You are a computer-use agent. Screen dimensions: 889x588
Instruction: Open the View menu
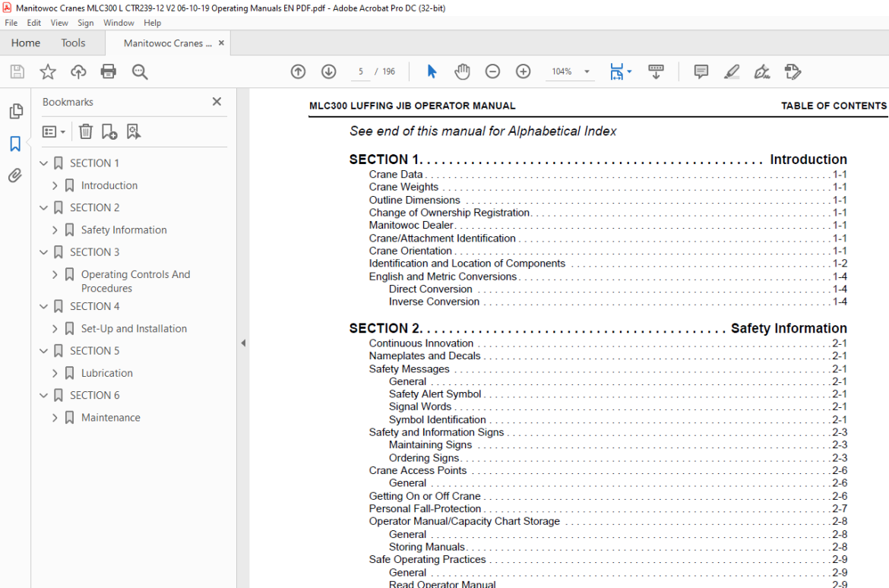(x=59, y=23)
